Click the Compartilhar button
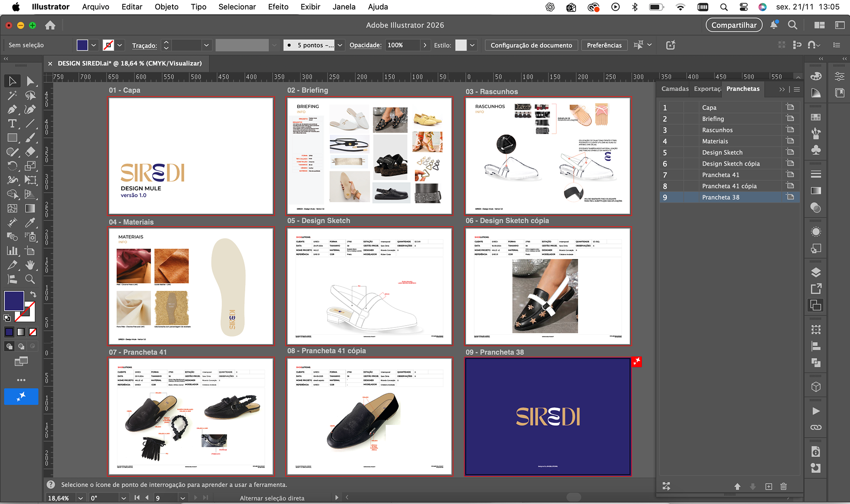This screenshot has height=504, width=850. [x=734, y=25]
